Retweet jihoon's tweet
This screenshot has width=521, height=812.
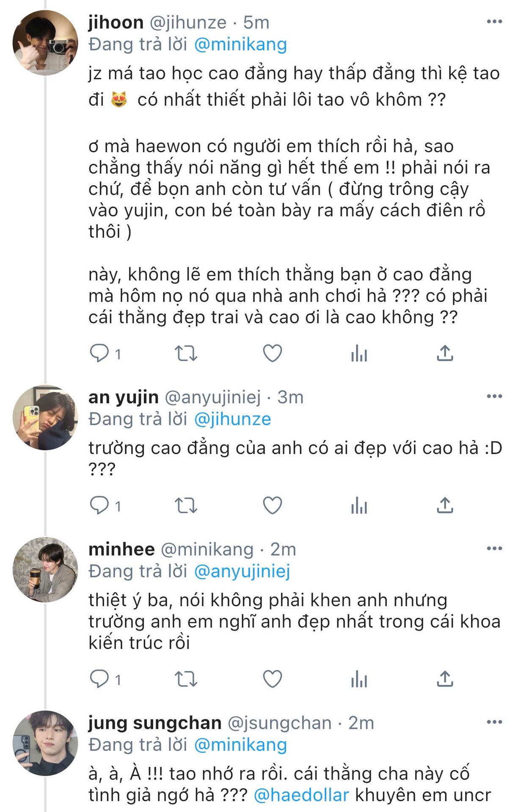click(186, 353)
